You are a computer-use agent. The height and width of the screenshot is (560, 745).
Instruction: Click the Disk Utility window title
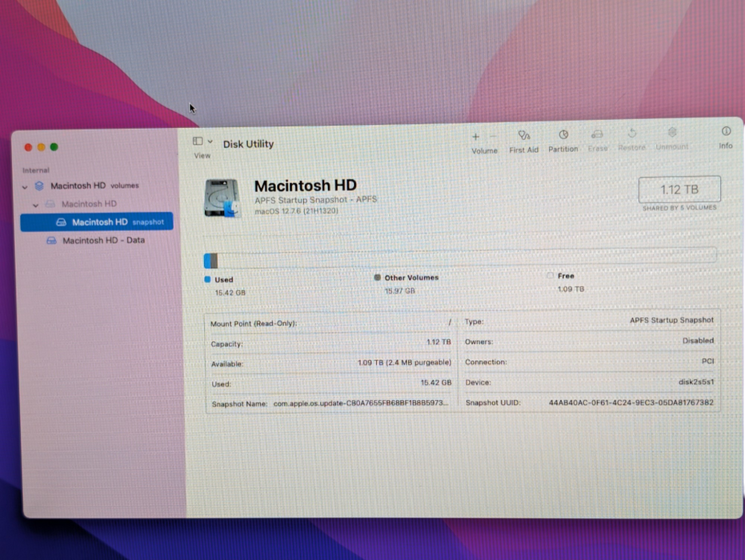pos(248,144)
